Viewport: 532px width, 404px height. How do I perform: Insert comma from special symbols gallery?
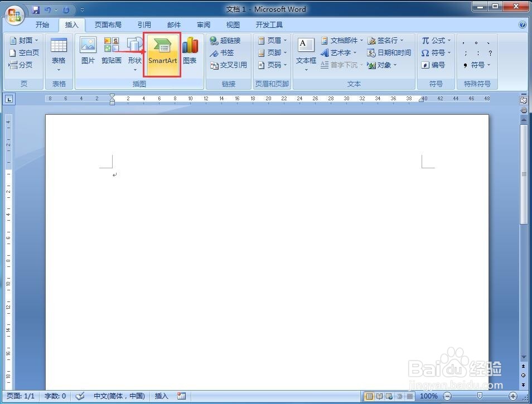click(x=464, y=43)
